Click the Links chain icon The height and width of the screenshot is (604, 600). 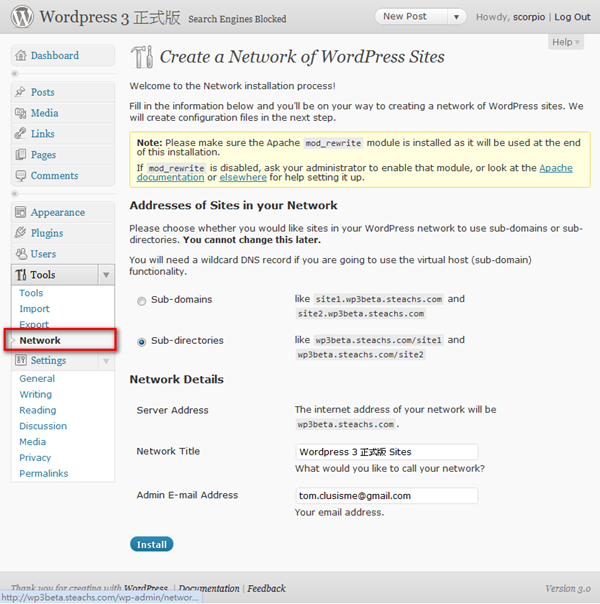[x=20, y=134]
